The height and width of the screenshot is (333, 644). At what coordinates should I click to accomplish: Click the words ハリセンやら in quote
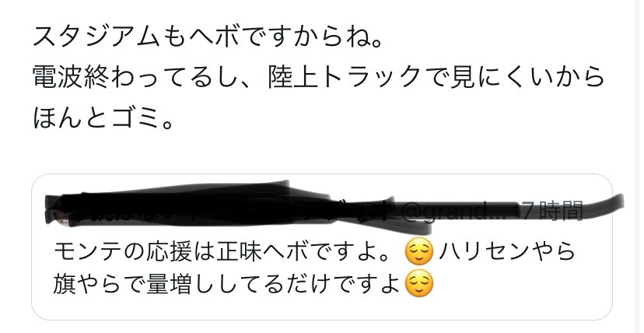click(506, 253)
